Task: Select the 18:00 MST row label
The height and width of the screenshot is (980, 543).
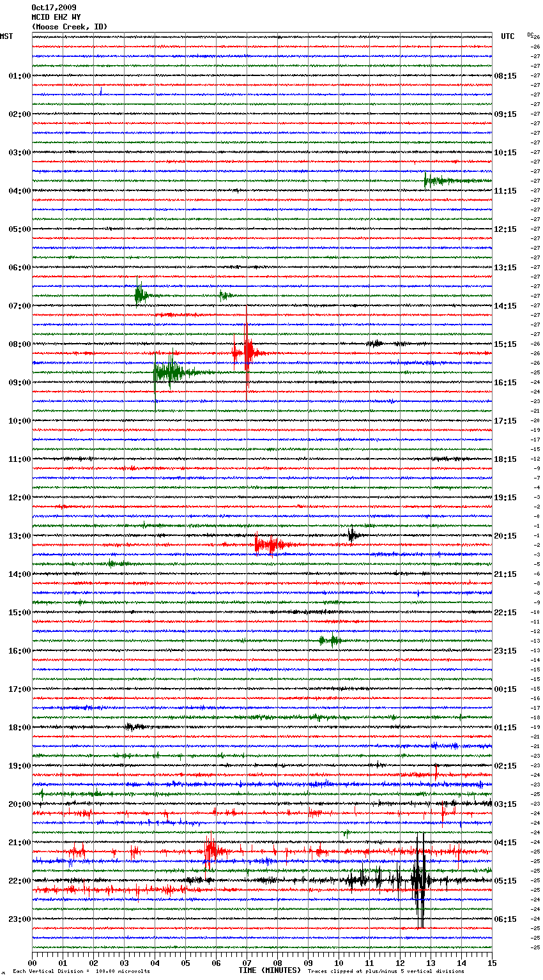Action: (x=20, y=728)
